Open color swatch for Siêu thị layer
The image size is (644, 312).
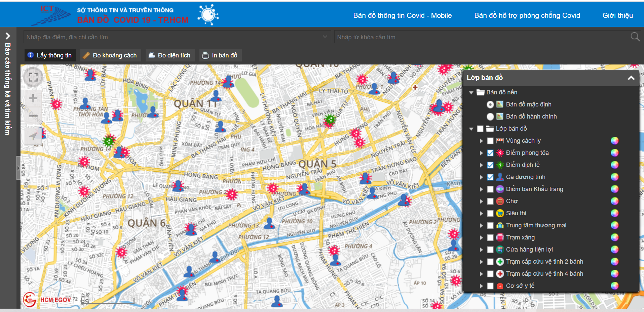(x=614, y=213)
